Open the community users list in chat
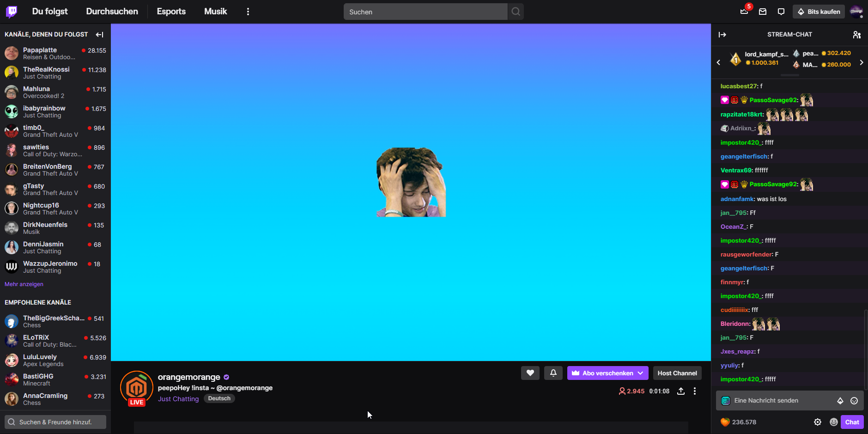The width and height of the screenshot is (868, 434). coord(856,35)
